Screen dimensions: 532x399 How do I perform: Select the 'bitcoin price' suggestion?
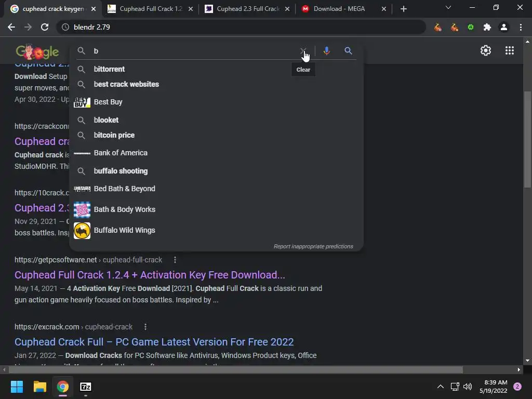point(216,135)
